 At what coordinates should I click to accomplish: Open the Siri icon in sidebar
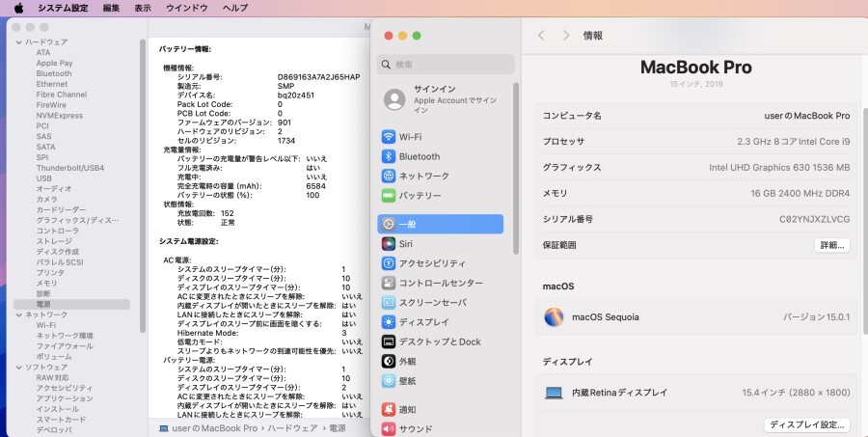[x=389, y=244]
